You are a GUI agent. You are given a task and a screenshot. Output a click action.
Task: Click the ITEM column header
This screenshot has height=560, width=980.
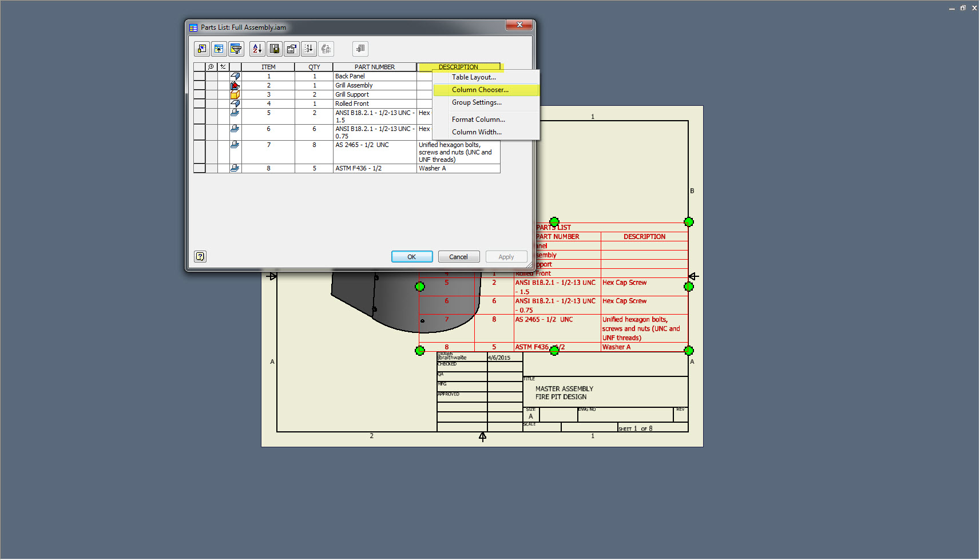(x=268, y=67)
